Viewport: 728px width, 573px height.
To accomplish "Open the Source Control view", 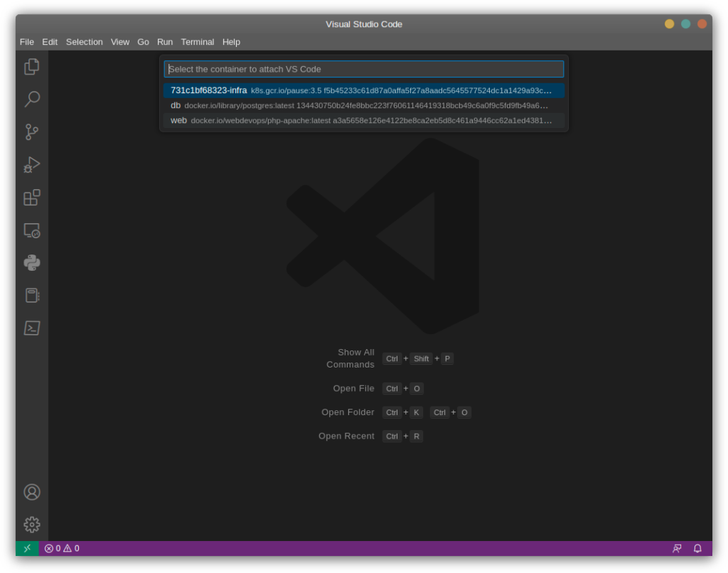I will [x=31, y=132].
